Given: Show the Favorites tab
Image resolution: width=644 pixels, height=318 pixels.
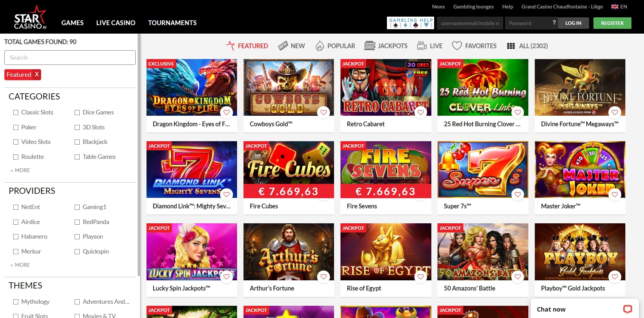Looking at the screenshot, I should click(x=474, y=46).
